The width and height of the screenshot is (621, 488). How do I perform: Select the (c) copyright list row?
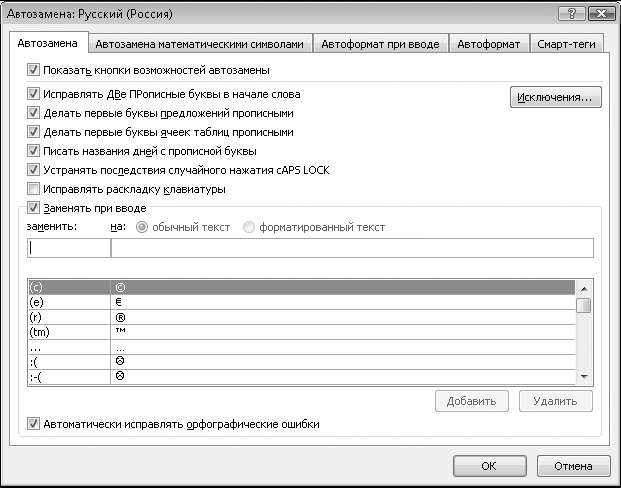coord(302,287)
